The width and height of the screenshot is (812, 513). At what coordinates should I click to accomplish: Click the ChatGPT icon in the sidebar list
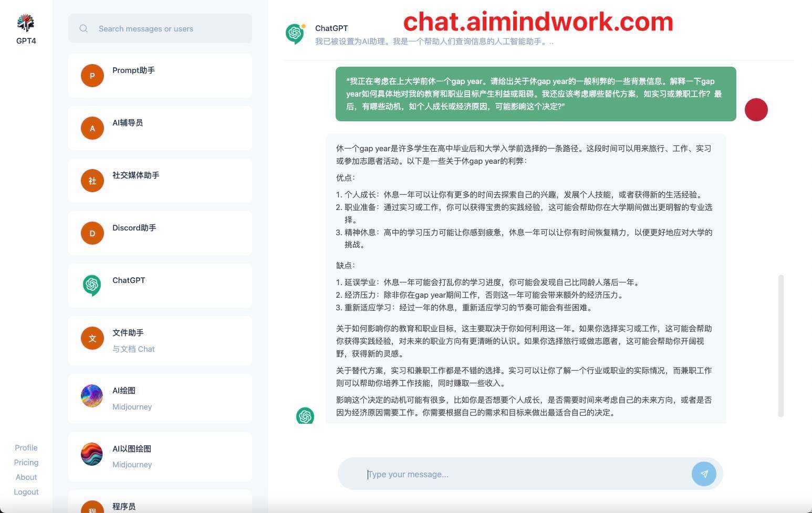[92, 286]
